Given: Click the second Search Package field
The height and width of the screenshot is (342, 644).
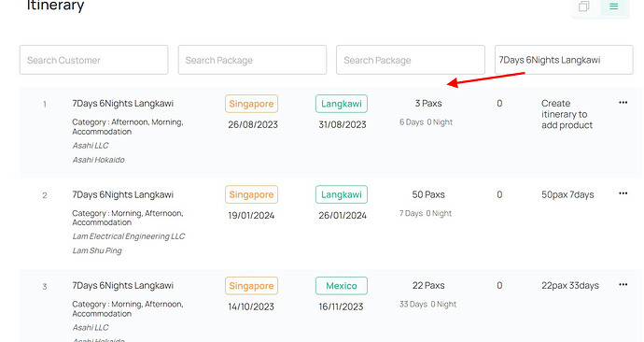Looking at the screenshot, I should [411, 60].
